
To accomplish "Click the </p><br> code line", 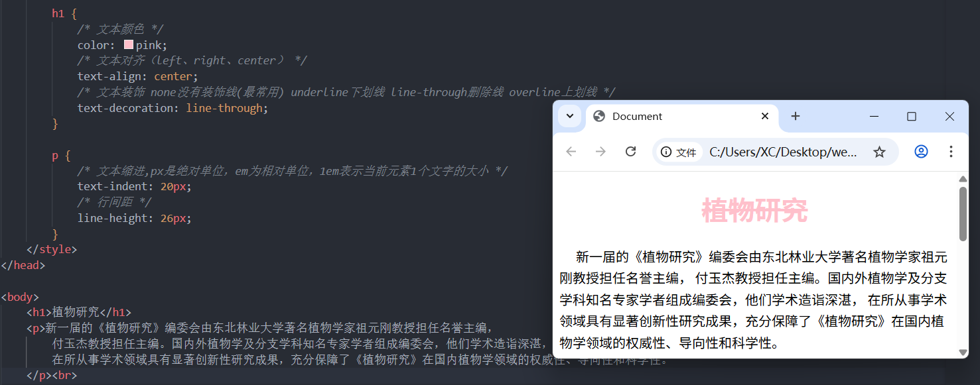I will click(x=52, y=376).
